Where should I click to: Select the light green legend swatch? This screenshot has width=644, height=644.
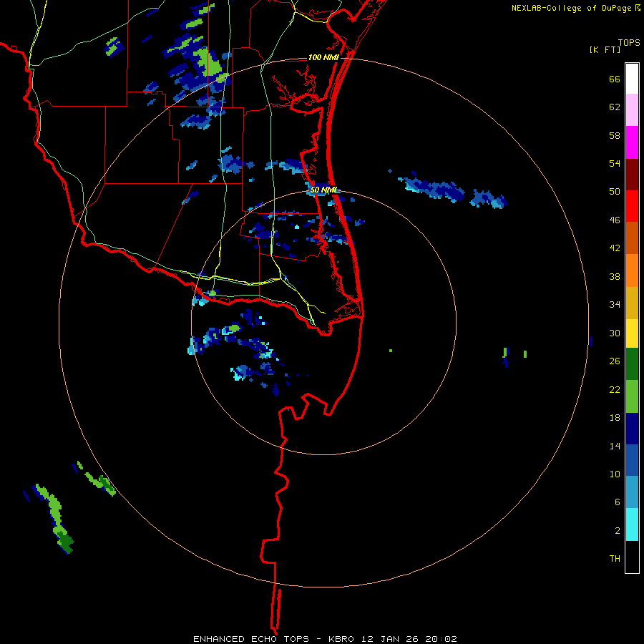(632, 396)
